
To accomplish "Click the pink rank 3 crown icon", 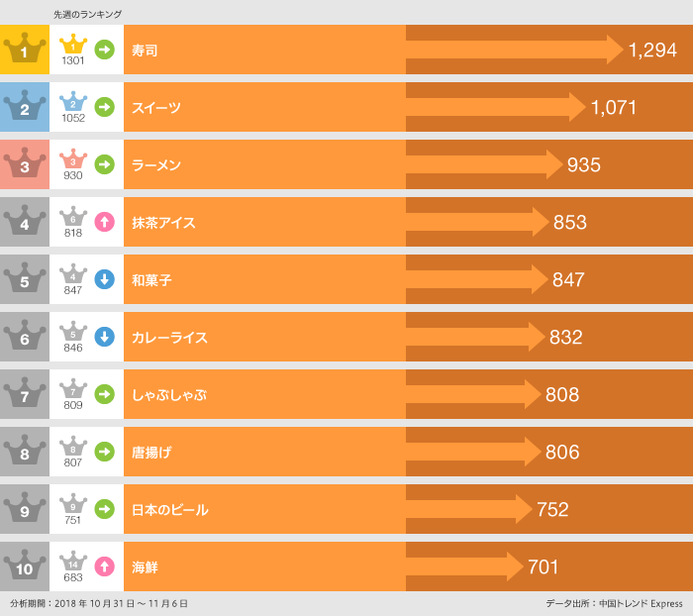I will click(25, 164).
